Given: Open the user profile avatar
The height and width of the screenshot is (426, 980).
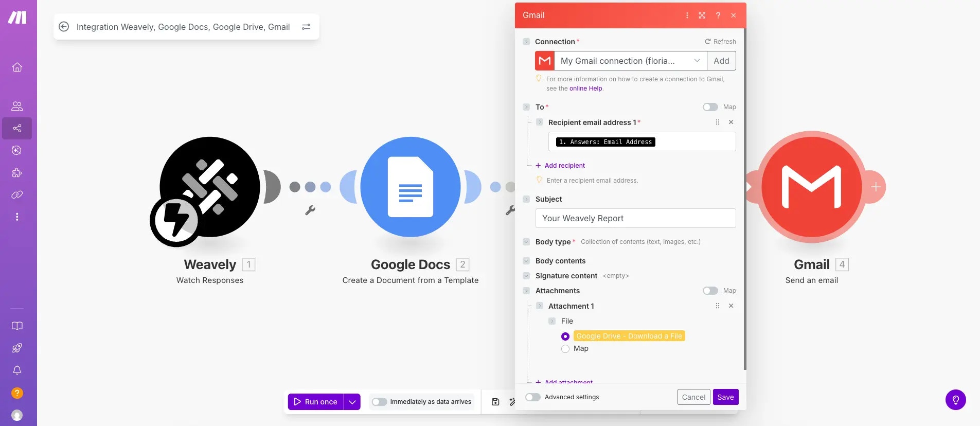Looking at the screenshot, I should [x=17, y=415].
